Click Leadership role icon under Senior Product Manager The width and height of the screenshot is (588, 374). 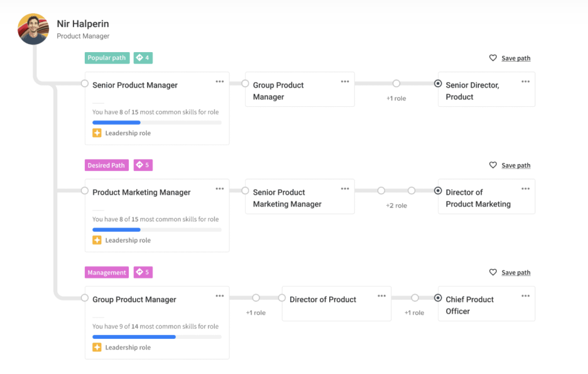(97, 133)
